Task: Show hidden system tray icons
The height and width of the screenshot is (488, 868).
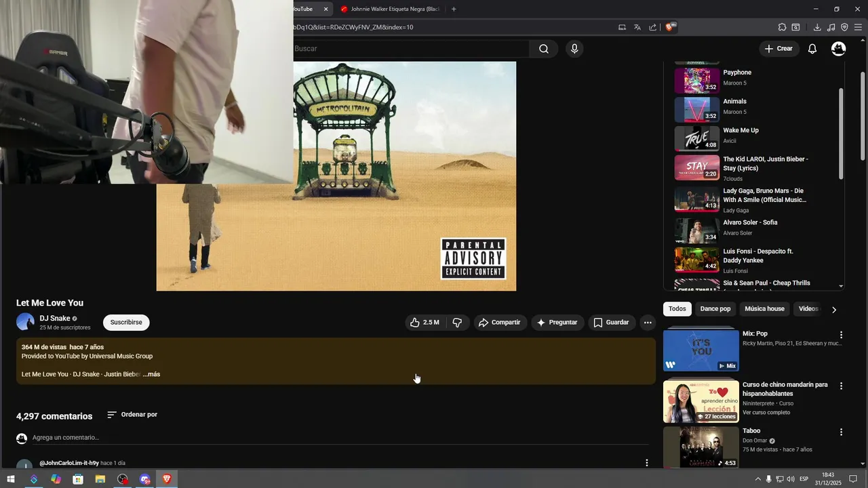Action: coord(758,479)
